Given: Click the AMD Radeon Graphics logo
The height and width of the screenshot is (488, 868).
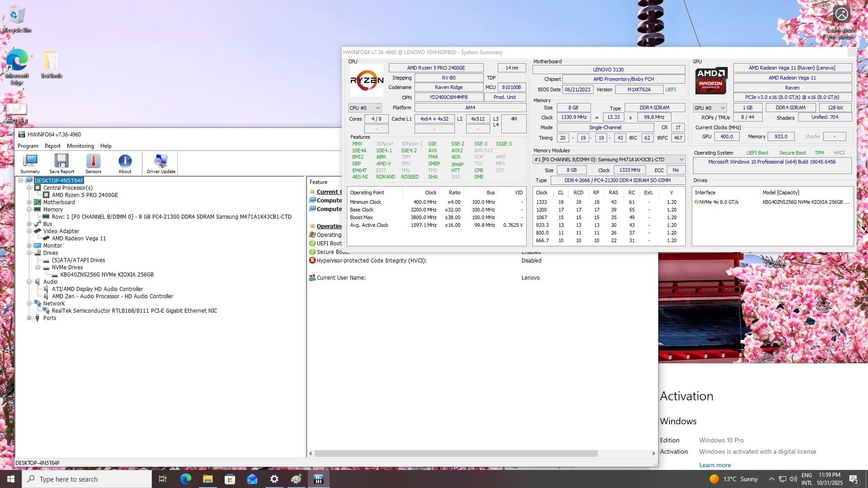Looking at the screenshot, I should pyautogui.click(x=711, y=80).
